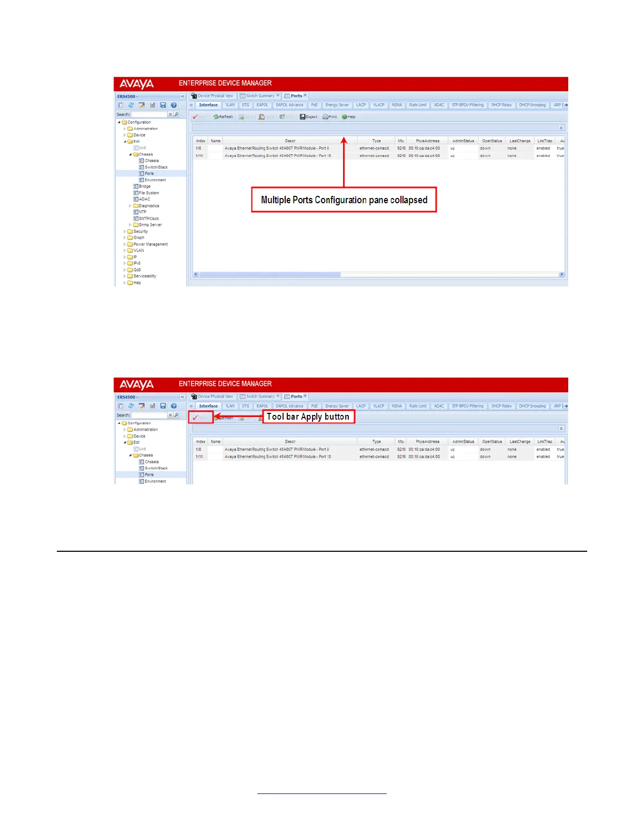Viewport: 644px width, 834px height.
Task: Click the bar chart icon in the upper navigation toolbar
Action: tap(152, 105)
